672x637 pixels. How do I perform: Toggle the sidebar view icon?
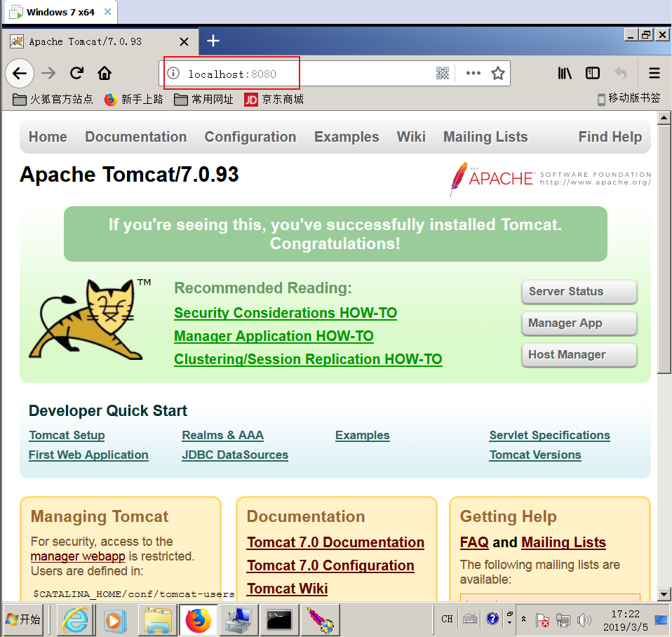click(x=592, y=73)
